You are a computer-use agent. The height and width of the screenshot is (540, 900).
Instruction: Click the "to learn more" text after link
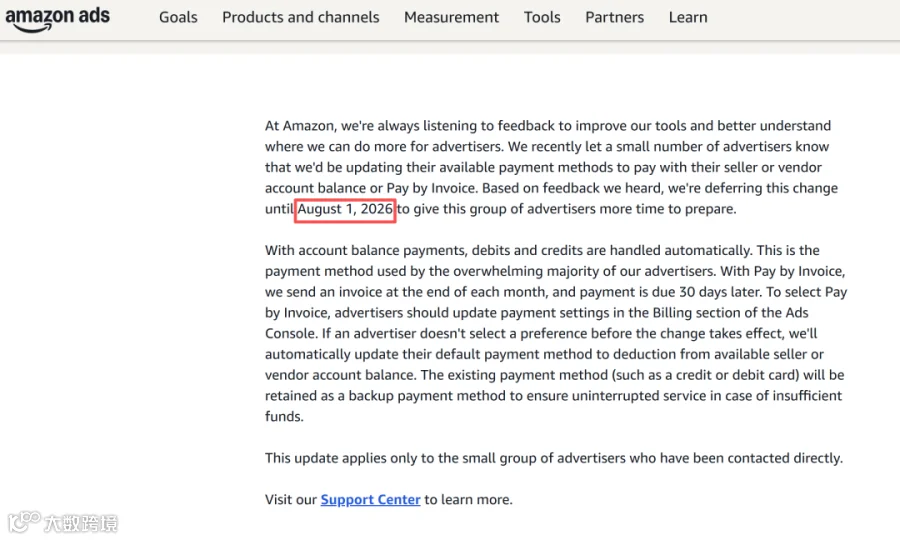pyautogui.click(x=468, y=499)
